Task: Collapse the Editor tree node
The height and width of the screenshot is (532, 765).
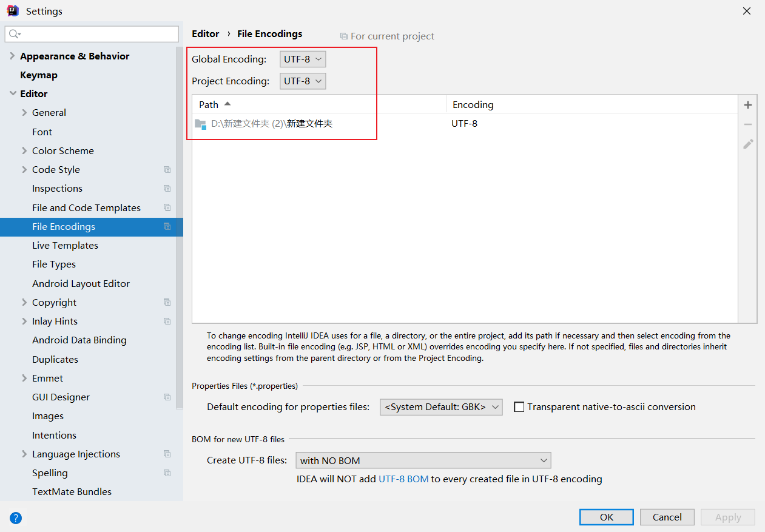Action: click(13, 93)
